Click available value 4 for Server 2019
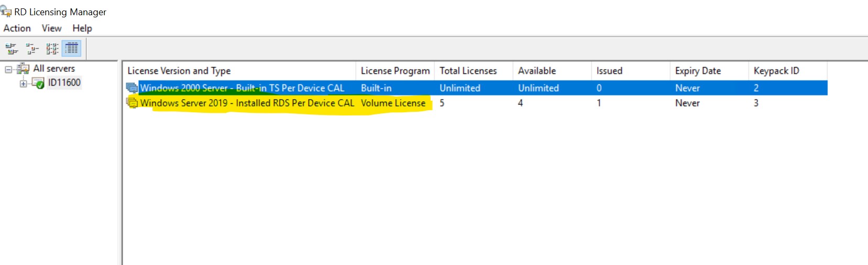 click(521, 103)
